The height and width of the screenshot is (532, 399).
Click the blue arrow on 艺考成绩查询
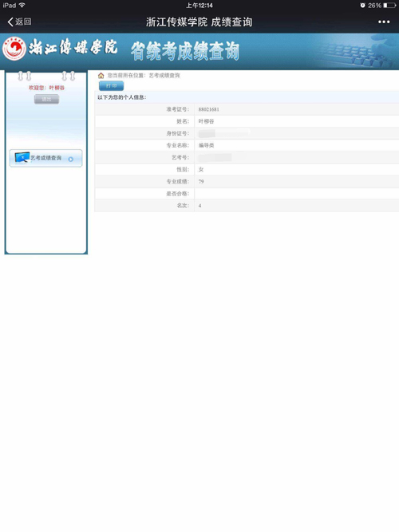click(71, 160)
